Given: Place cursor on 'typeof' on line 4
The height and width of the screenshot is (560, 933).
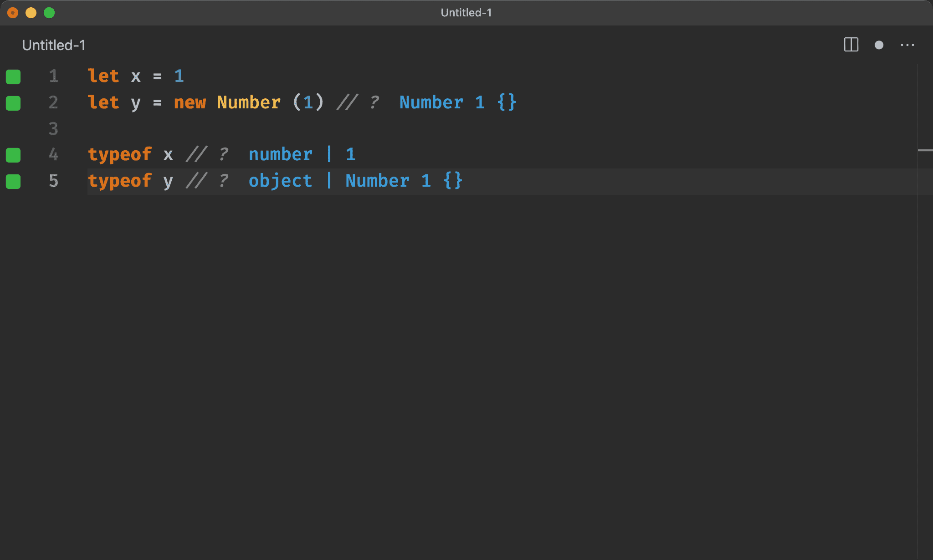Looking at the screenshot, I should click(119, 155).
